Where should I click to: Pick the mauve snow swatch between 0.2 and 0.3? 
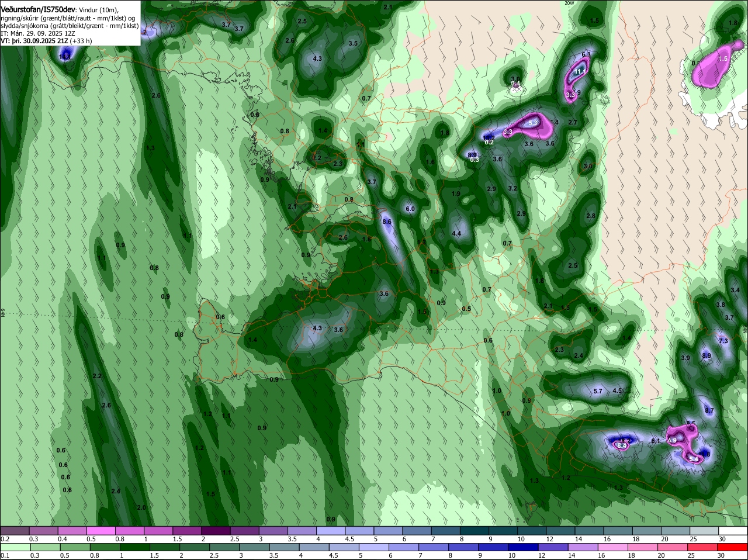click(x=15, y=531)
